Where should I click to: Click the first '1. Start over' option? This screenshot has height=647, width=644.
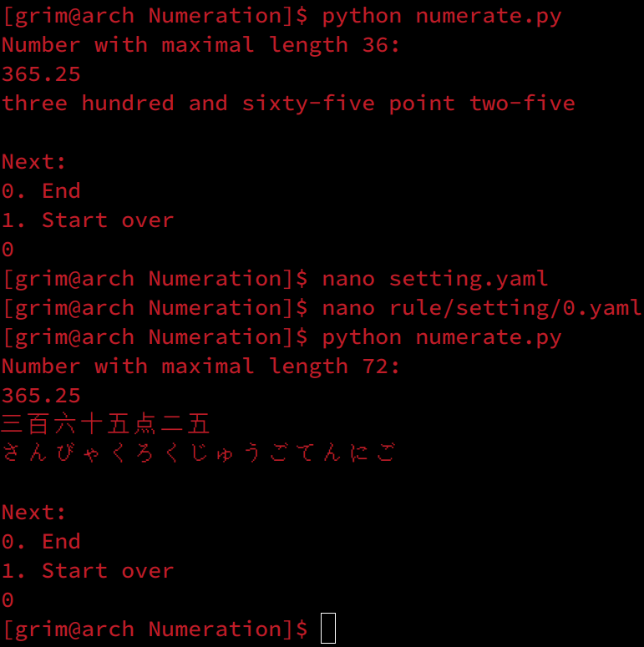point(88,220)
